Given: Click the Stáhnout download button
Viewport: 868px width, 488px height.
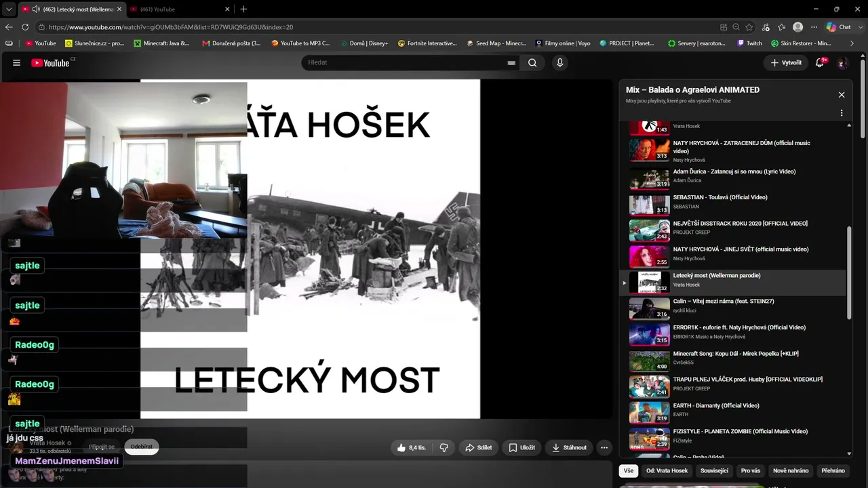Looking at the screenshot, I should (x=568, y=447).
